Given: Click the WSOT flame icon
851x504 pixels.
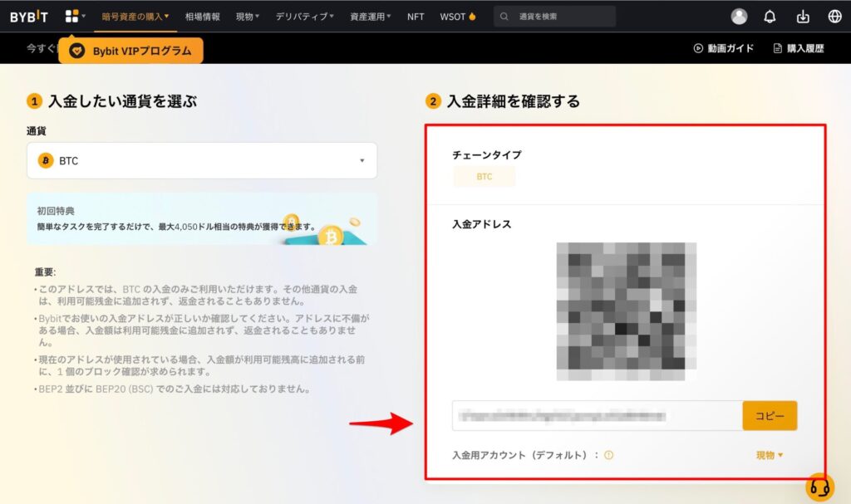Looking at the screenshot, I should tap(472, 17).
